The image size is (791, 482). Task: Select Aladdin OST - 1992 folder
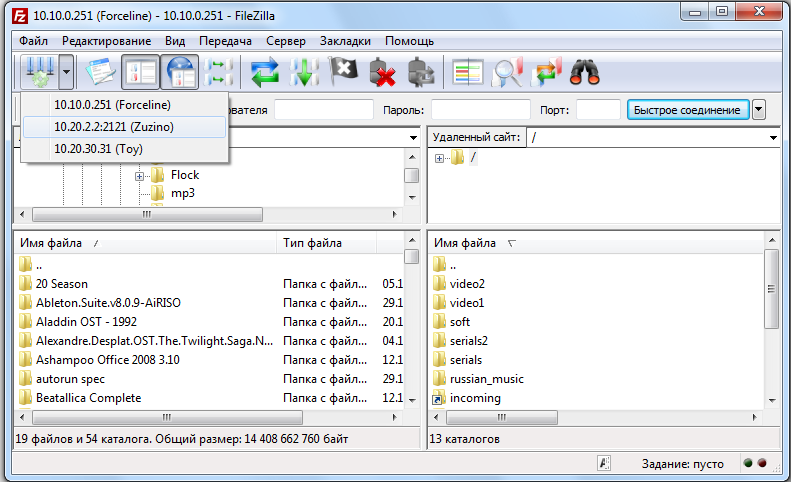86,322
